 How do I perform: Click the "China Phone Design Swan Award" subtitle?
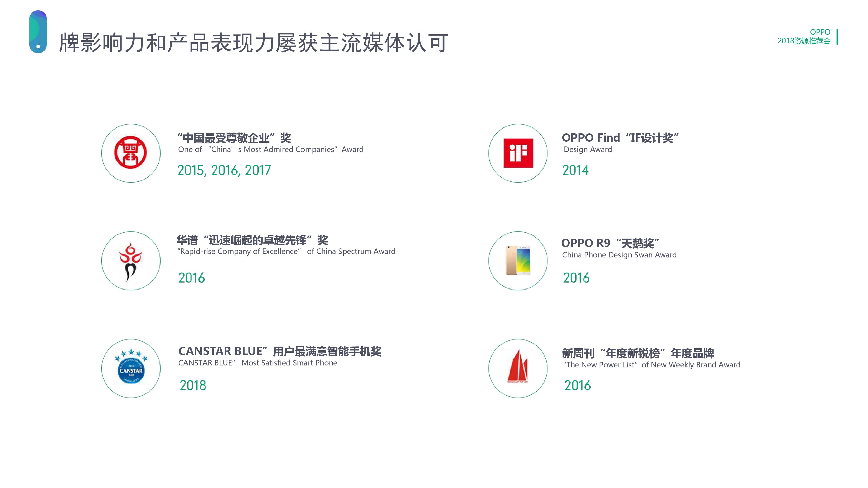(x=619, y=255)
